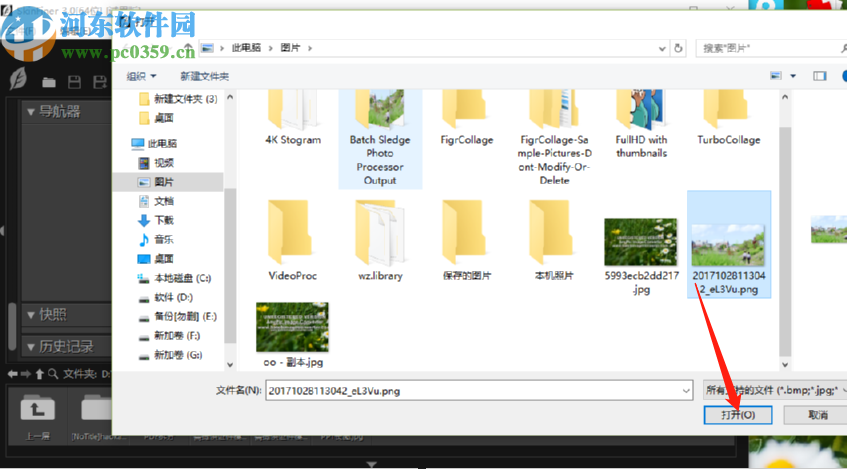
Task: Click the back arrow in the app file browser
Action: [12, 373]
